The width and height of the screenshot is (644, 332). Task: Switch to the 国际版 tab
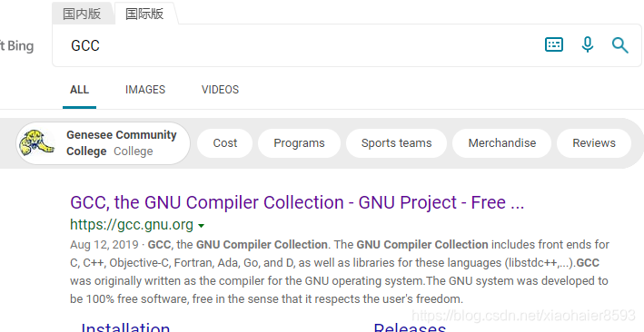pyautogui.click(x=144, y=14)
